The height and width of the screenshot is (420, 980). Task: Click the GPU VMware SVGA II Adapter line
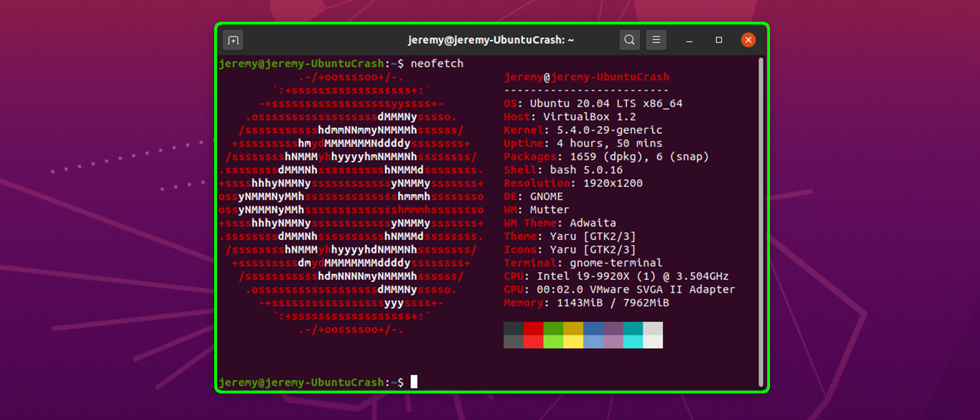[x=619, y=290]
